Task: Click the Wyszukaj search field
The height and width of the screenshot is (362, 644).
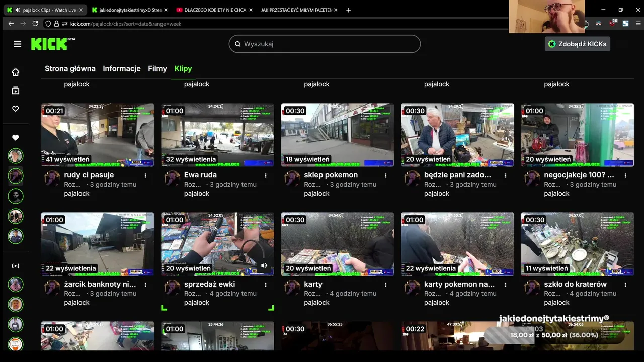Action: pyautogui.click(x=325, y=44)
